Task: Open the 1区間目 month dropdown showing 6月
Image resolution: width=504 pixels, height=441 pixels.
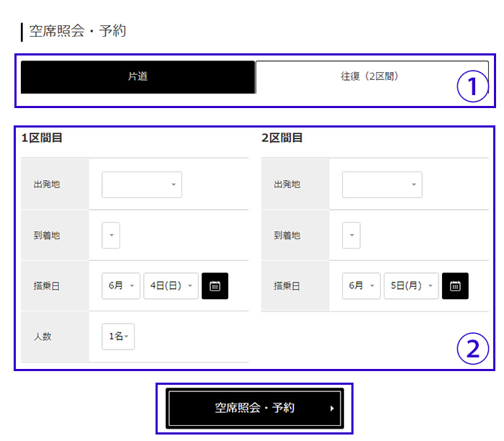Action: coord(121,286)
